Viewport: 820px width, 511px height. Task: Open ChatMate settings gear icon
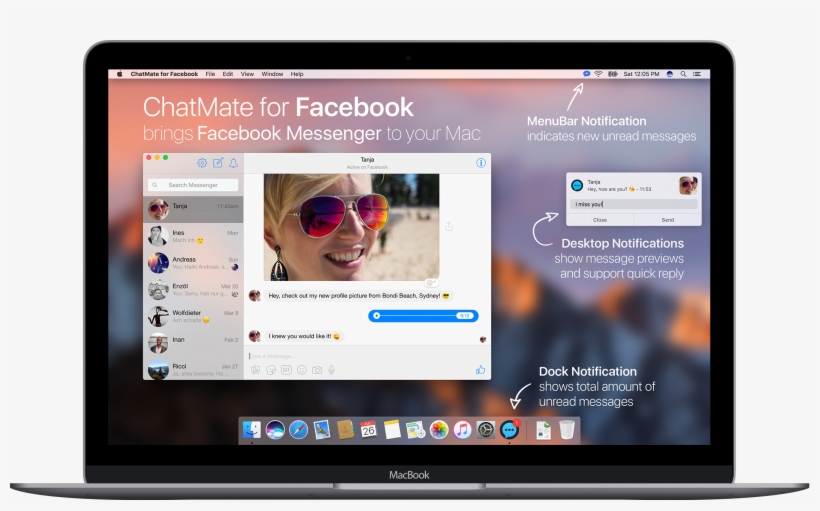(x=202, y=163)
